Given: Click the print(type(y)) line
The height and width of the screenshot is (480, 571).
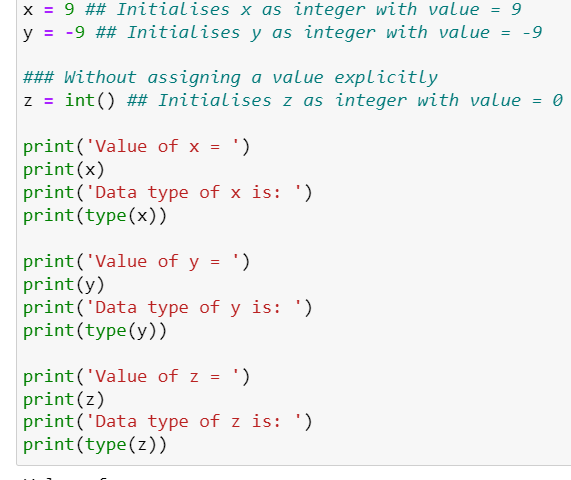Looking at the screenshot, I should [95, 331].
